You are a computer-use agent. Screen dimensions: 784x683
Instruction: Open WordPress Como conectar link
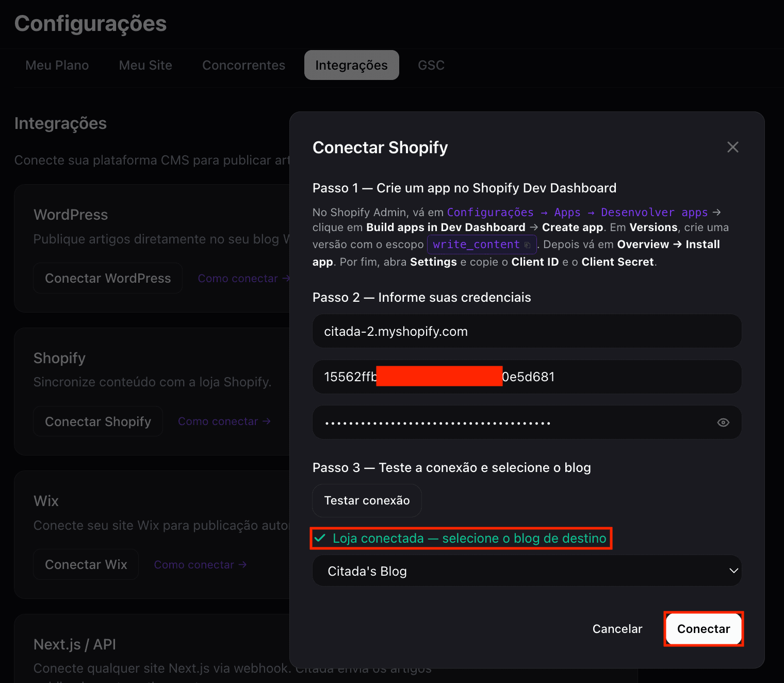coord(243,279)
